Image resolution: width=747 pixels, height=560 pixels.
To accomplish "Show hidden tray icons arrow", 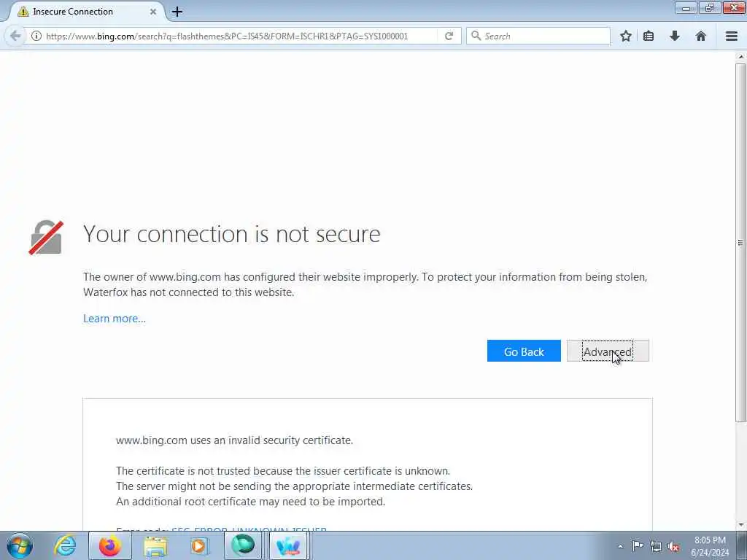I will [x=620, y=546].
